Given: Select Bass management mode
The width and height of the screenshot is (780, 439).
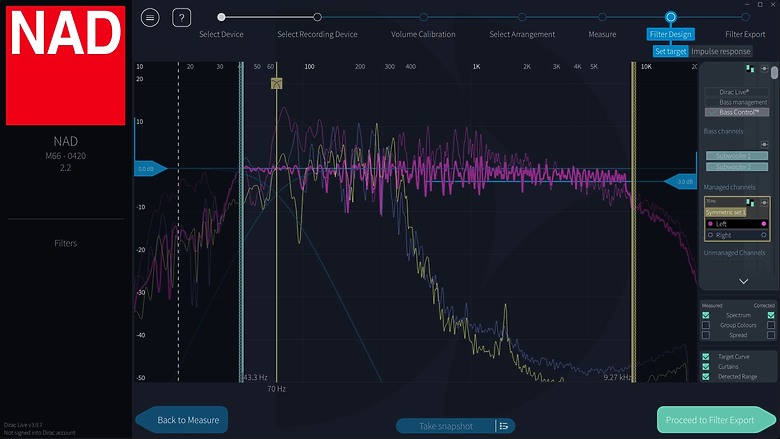Looking at the screenshot, I should pos(737,102).
